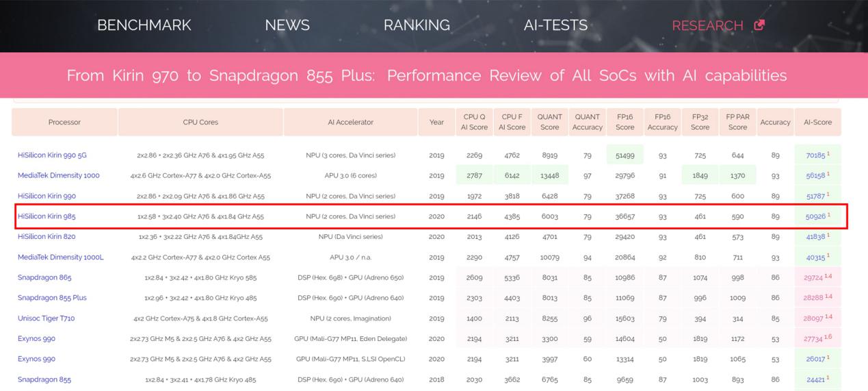868x391 pixels.
Task: Click the FP32 Score column header
Action: click(x=700, y=122)
